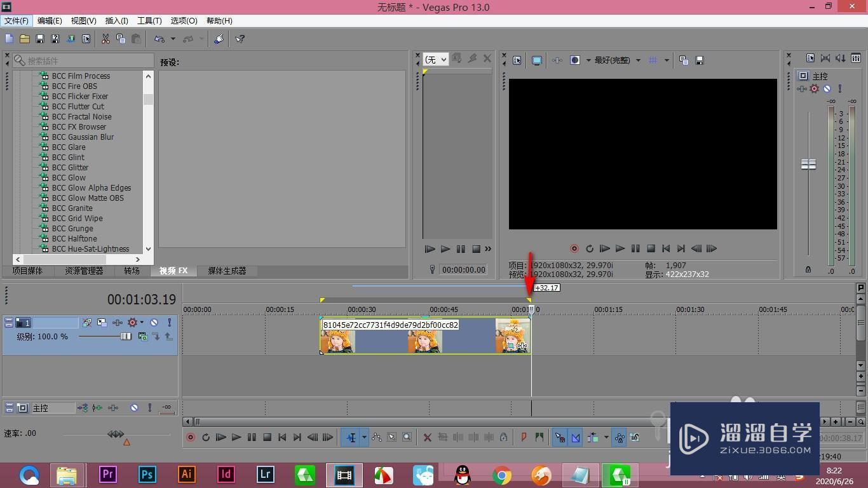Select BCC Glow Matte OBS plugin
Viewport: 868px width, 488px height.
coord(88,198)
